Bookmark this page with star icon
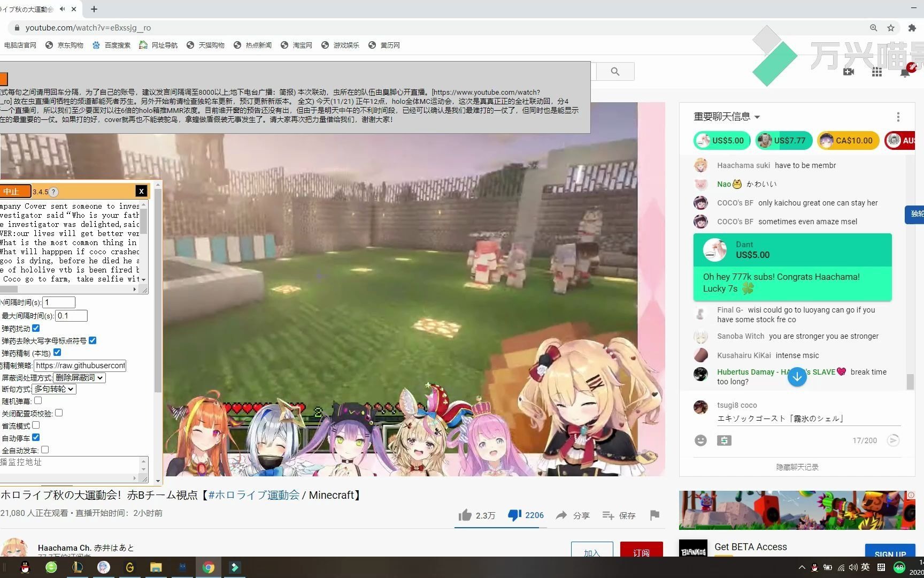 pyautogui.click(x=891, y=28)
